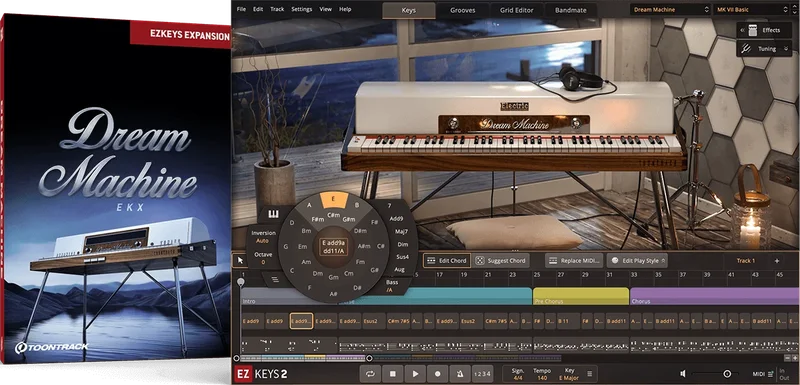Switch to the Bandmate tab

coord(571,10)
